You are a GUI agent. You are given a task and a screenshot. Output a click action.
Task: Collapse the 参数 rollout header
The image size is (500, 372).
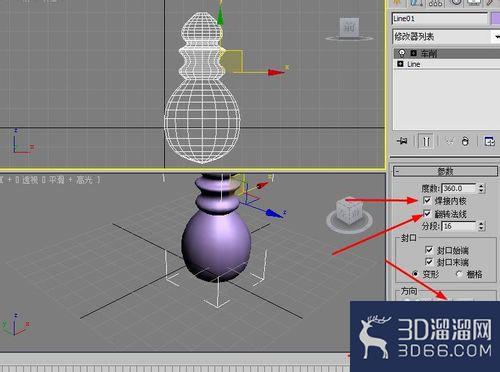(445, 171)
